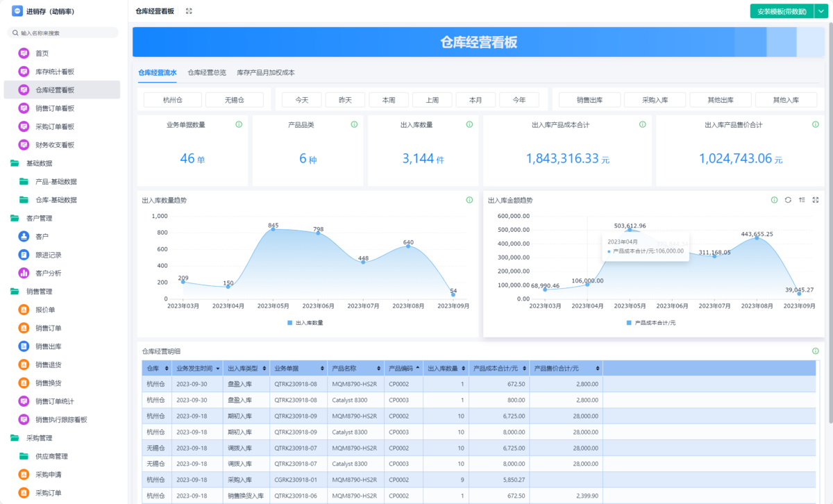
Task: Open 报价单 form icon
Action: pyautogui.click(x=24, y=310)
